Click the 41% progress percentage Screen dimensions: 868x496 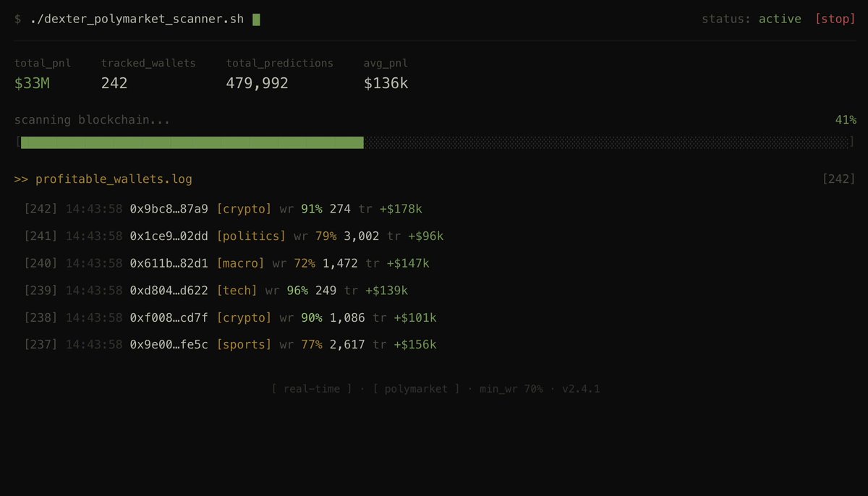846,120
